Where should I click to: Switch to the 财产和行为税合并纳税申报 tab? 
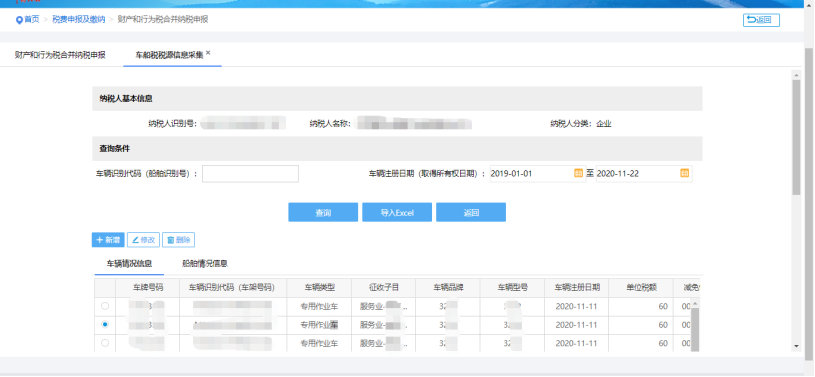(x=60, y=55)
